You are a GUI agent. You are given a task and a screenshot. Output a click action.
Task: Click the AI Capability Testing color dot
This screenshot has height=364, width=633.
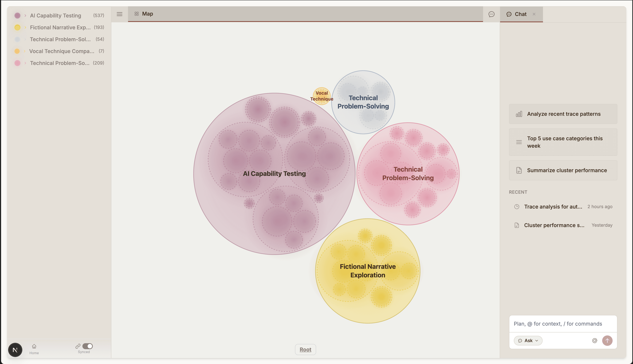point(17,15)
